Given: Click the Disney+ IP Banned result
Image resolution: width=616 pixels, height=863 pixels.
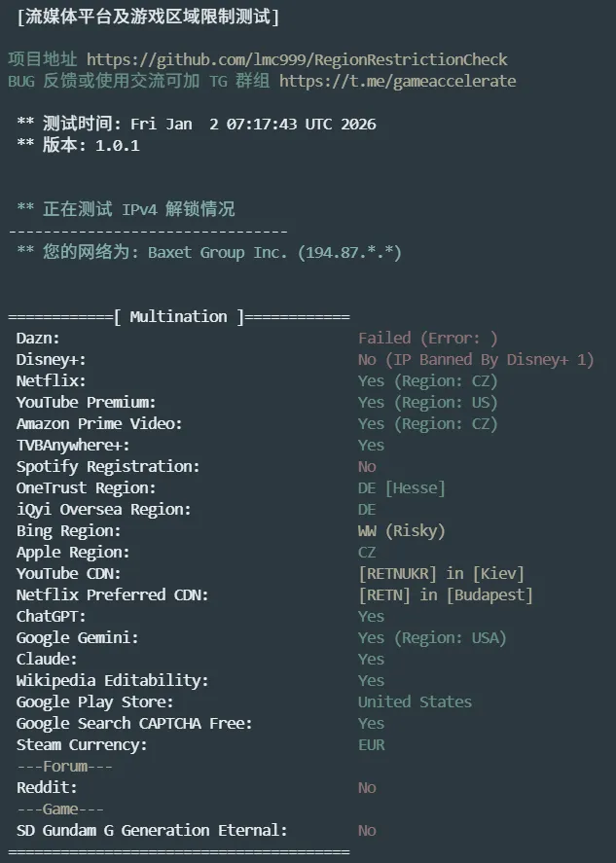Looking at the screenshot, I should click(x=475, y=360).
